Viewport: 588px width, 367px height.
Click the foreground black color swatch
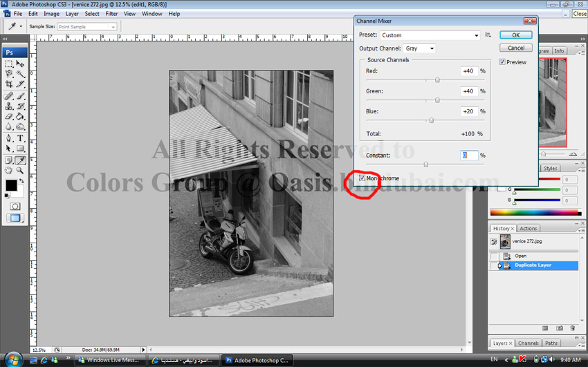click(x=11, y=185)
